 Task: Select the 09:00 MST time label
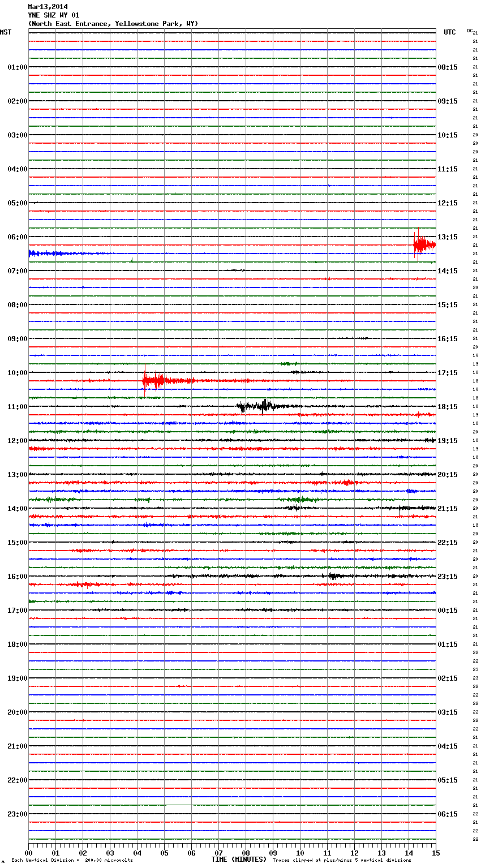[x=17, y=339]
